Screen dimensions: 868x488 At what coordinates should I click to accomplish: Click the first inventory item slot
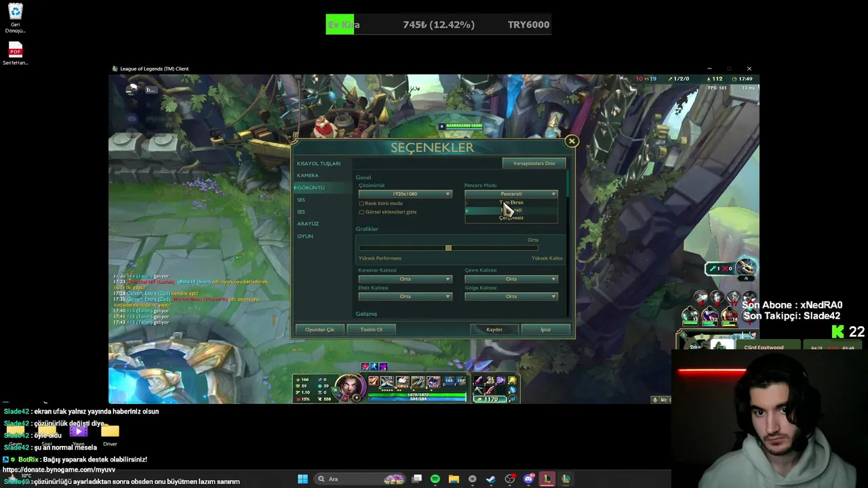(479, 380)
